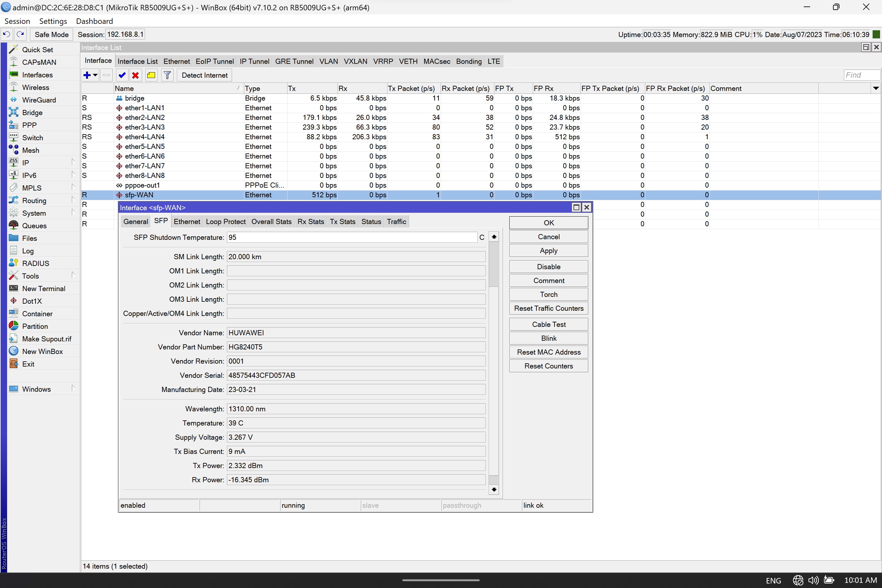882x588 pixels.
Task: Collapse SFP Shutdown Temperature field arrow
Action: (494, 237)
